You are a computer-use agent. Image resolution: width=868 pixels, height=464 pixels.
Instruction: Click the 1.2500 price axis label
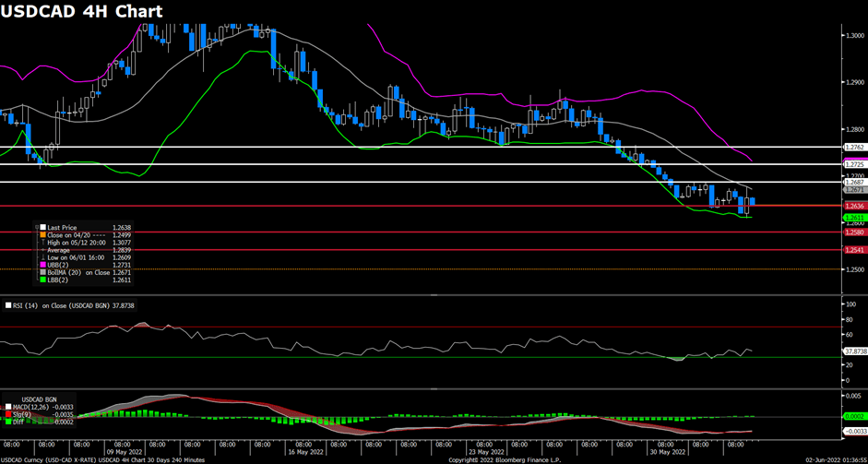point(854,269)
